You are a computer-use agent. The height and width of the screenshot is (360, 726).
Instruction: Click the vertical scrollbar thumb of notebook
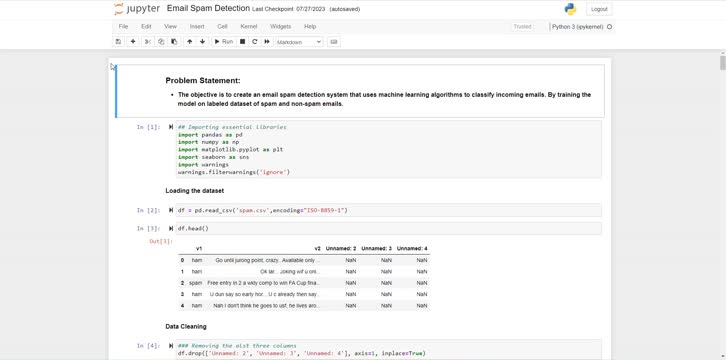[722, 62]
